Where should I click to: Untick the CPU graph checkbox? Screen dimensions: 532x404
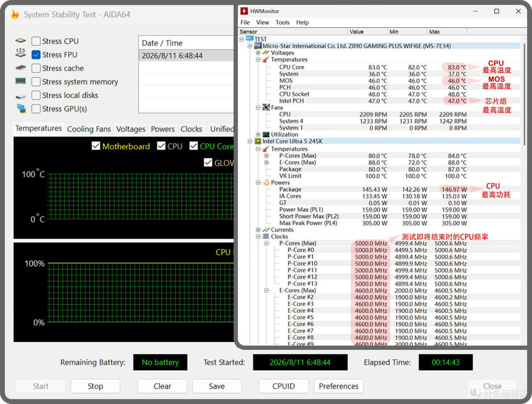pyautogui.click(x=161, y=146)
